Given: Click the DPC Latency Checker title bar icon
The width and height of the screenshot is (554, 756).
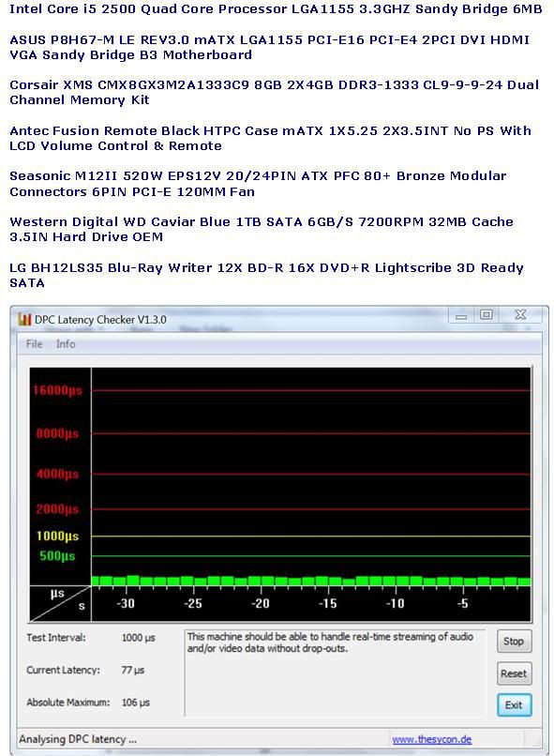Looking at the screenshot, I should coord(24,319).
